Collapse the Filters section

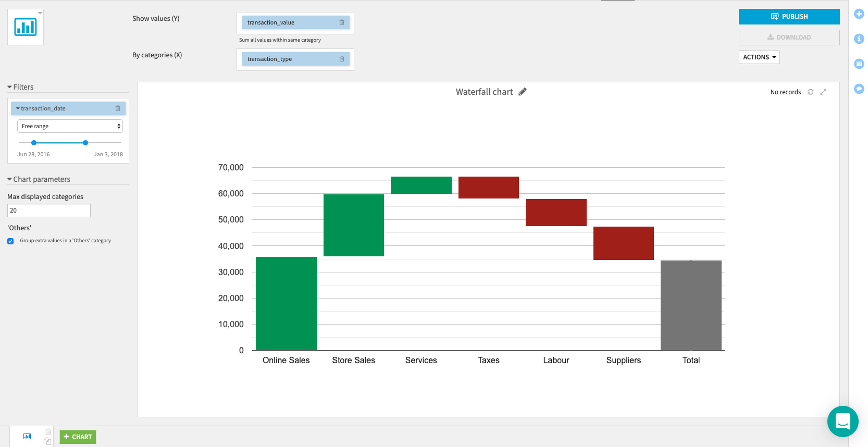(9, 87)
